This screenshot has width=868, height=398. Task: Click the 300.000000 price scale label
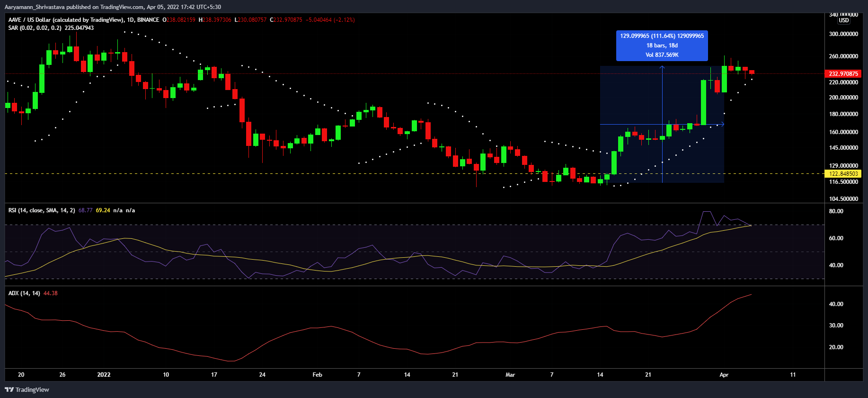843,34
